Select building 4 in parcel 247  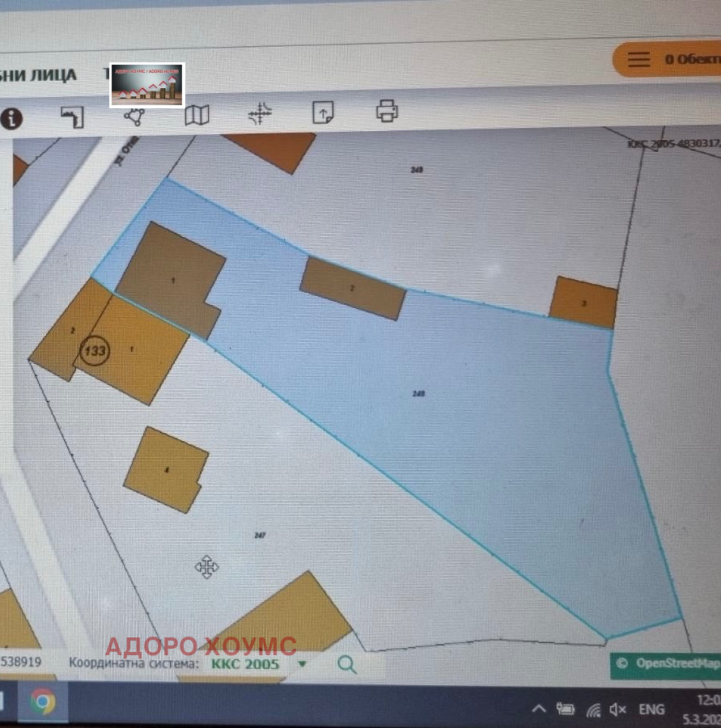tap(166, 469)
